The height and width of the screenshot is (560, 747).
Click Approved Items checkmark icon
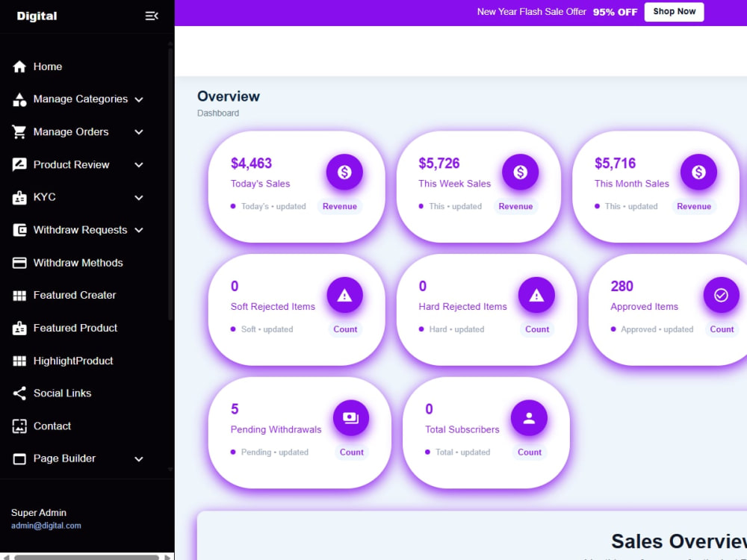[722, 295]
